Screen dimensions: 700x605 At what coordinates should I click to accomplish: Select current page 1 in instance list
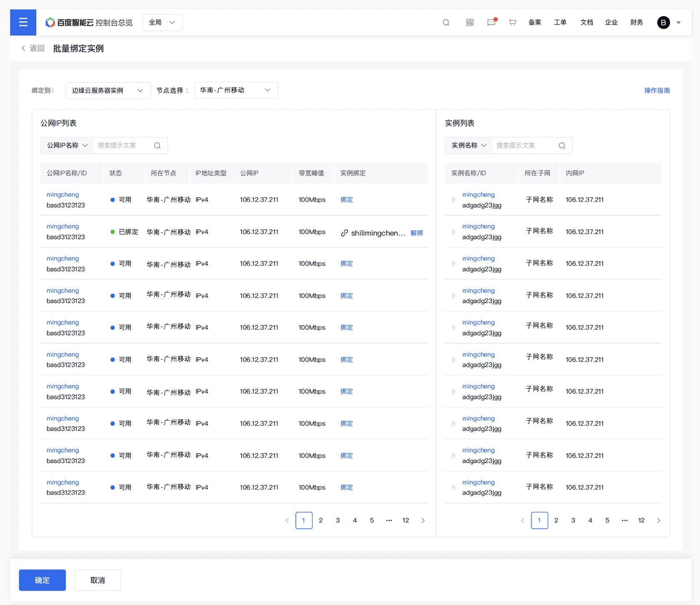540,520
